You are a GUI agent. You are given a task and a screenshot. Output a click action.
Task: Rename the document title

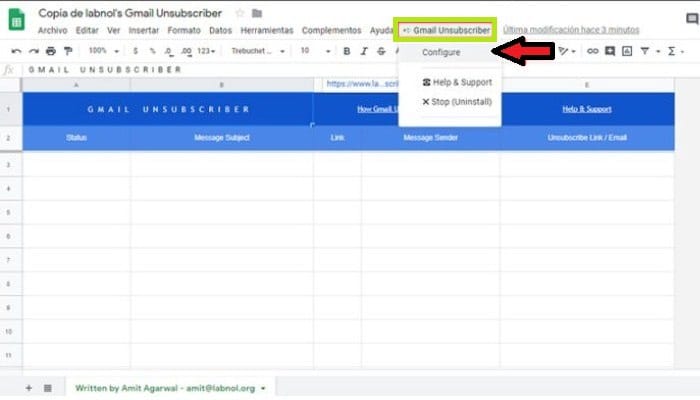click(130, 13)
